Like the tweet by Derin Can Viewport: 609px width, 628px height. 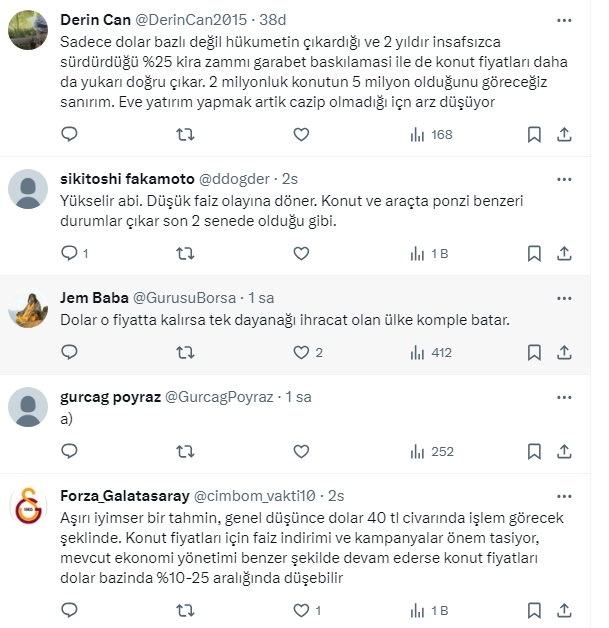(x=301, y=135)
